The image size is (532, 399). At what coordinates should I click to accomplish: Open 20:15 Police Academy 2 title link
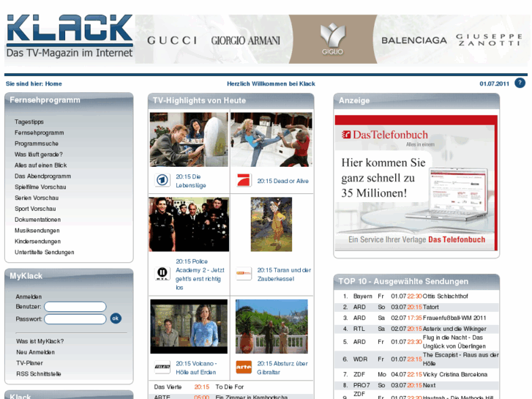pos(200,275)
